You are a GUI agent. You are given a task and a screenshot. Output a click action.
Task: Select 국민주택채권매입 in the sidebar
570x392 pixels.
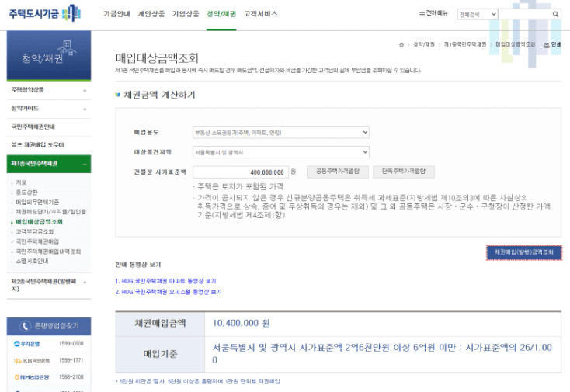(37, 241)
